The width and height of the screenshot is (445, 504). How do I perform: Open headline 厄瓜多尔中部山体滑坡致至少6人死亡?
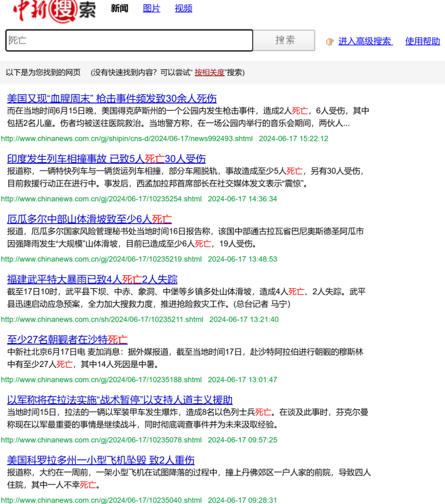click(89, 219)
